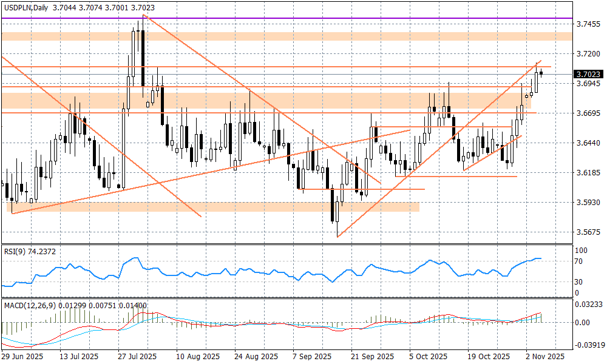607x364 pixels.
Task: Click the 3.6695 price axis label
Action: tap(588, 113)
